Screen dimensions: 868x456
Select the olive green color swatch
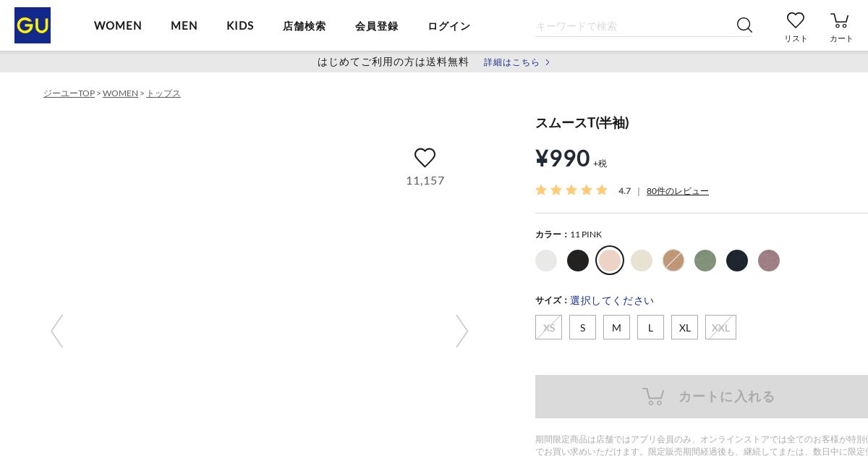point(705,261)
